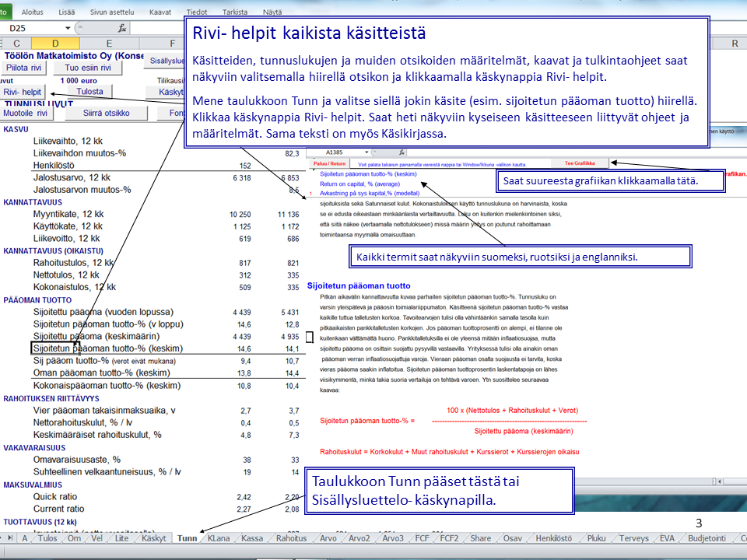Switch to the Käskyt sheet tab

point(154,538)
